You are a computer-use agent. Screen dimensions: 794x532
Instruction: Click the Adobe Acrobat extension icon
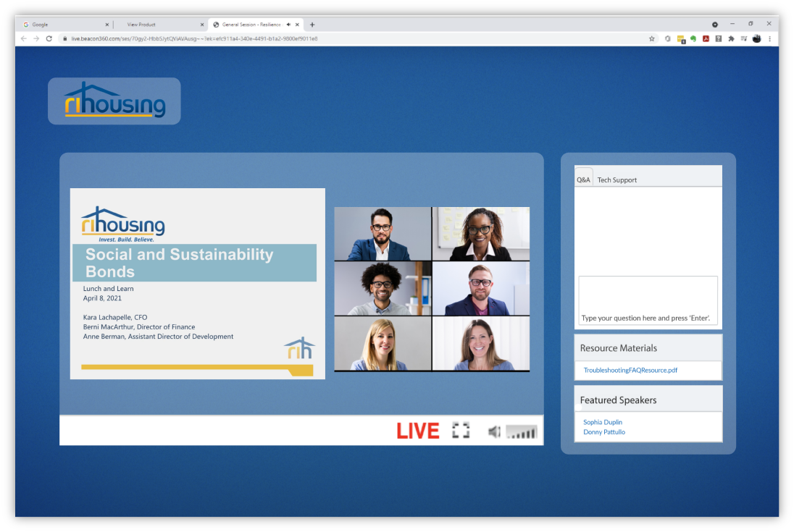(x=706, y=38)
